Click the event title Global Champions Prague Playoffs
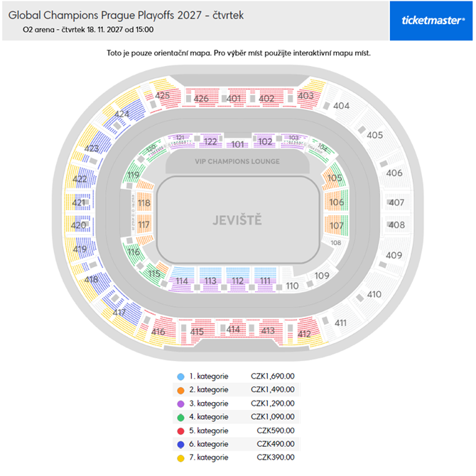The height and width of the screenshot is (476, 476). 126,15
